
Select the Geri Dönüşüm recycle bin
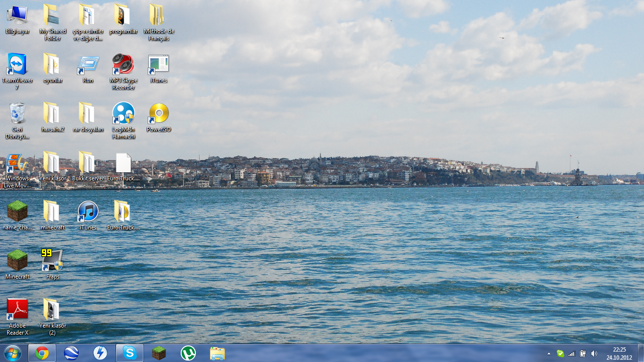coord(17,120)
